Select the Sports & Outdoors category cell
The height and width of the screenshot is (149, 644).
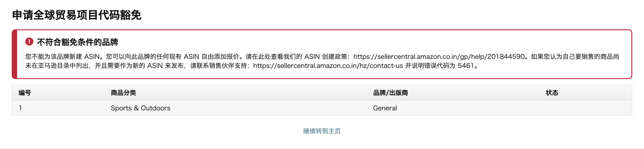140,108
